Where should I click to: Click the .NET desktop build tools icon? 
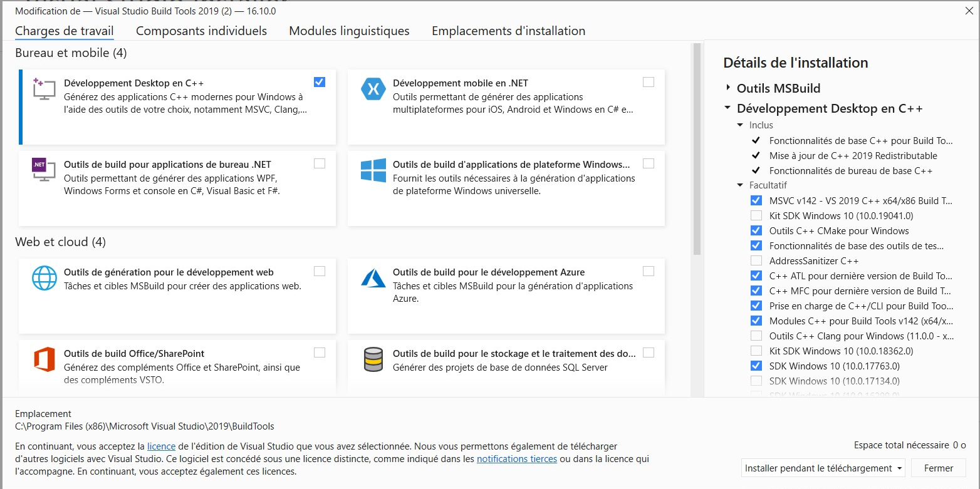[44, 170]
